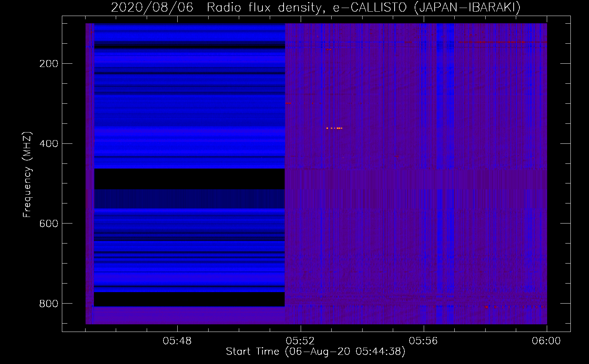Click the orange burst near 360 MHz
Image resolution: width=589 pixels, height=364 pixels.
click(x=335, y=128)
